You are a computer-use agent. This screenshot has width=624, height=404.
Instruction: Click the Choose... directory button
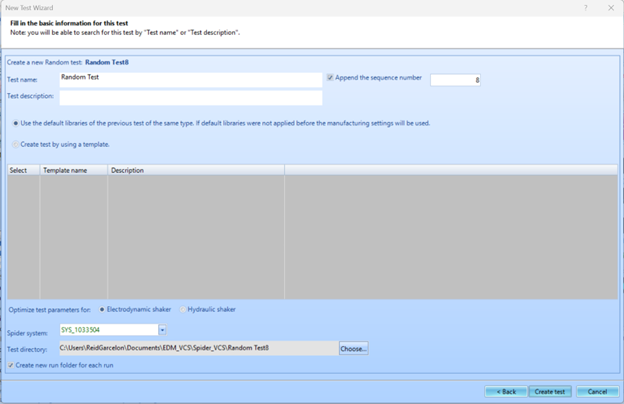[353, 348]
